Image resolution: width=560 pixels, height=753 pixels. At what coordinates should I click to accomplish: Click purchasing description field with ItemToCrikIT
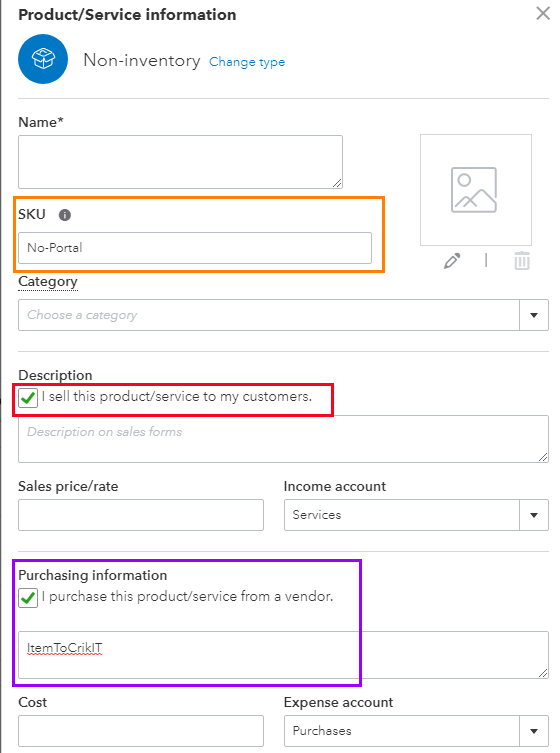coord(283,655)
